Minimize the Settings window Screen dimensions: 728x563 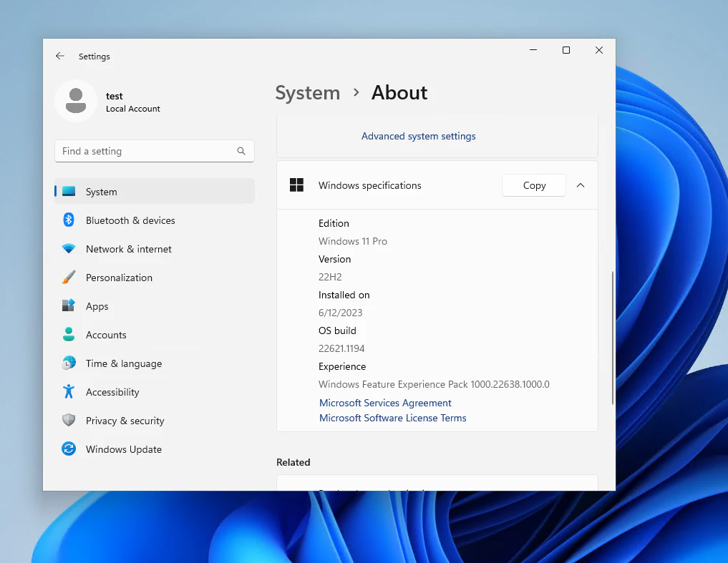pos(533,49)
